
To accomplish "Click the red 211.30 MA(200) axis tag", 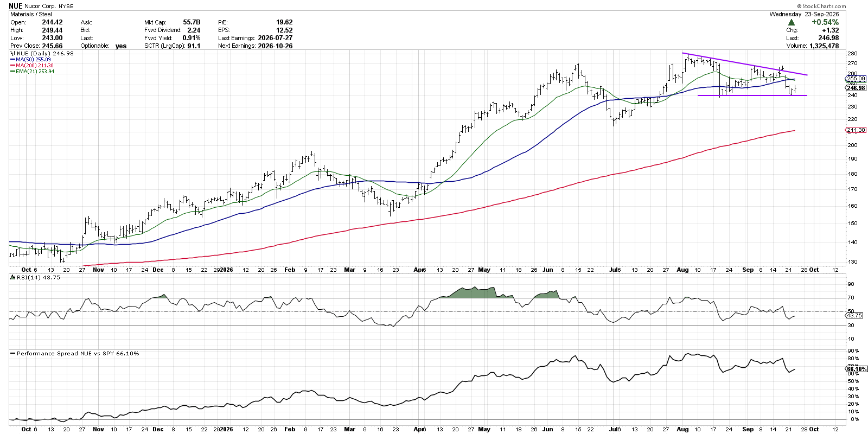I will pos(856,130).
